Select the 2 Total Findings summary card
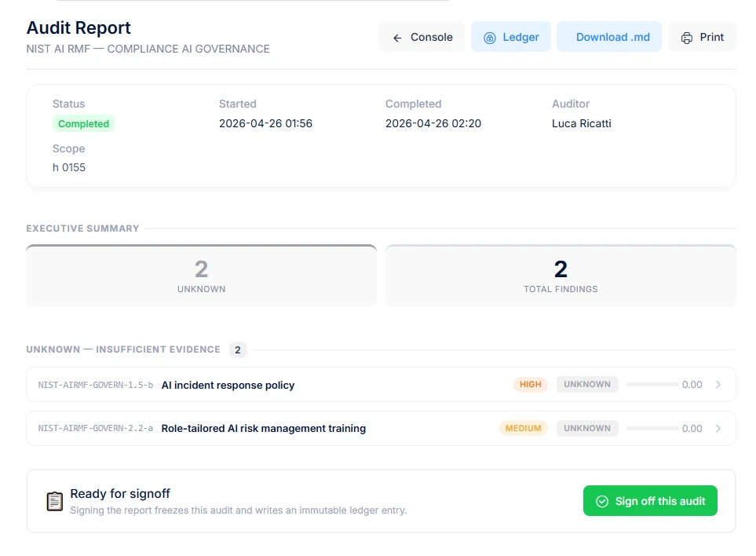 561,276
